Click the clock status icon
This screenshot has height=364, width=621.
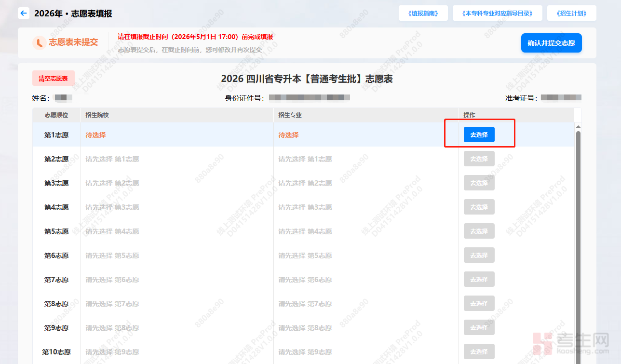point(39,43)
